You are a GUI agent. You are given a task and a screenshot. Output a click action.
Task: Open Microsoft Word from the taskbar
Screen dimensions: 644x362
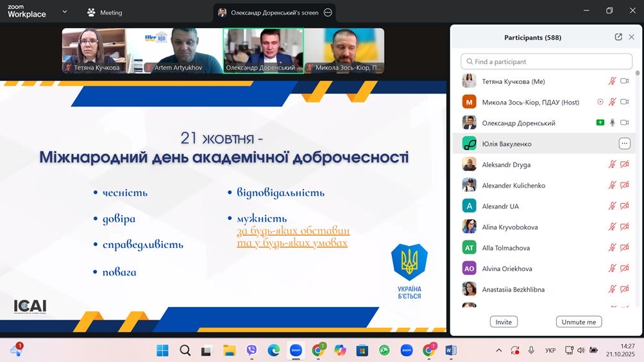point(450,350)
